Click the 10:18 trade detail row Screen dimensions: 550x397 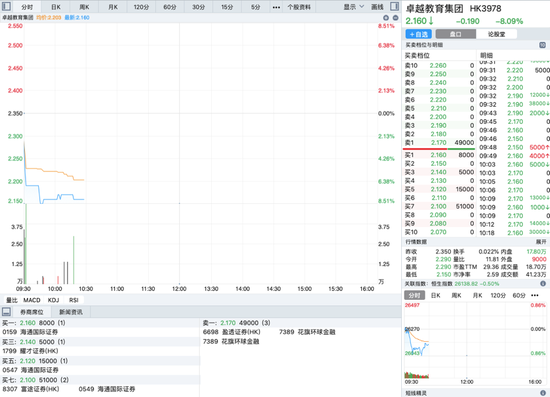click(514, 233)
